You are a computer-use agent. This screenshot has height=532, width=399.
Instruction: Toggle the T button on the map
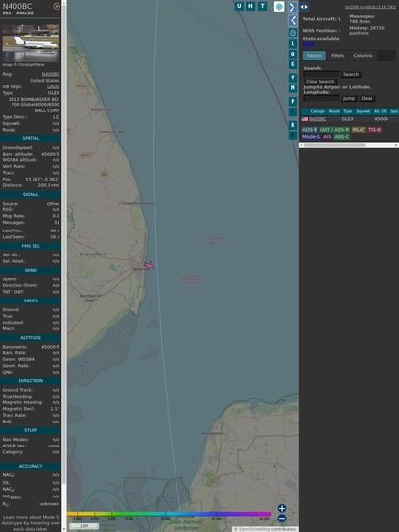(x=262, y=6)
